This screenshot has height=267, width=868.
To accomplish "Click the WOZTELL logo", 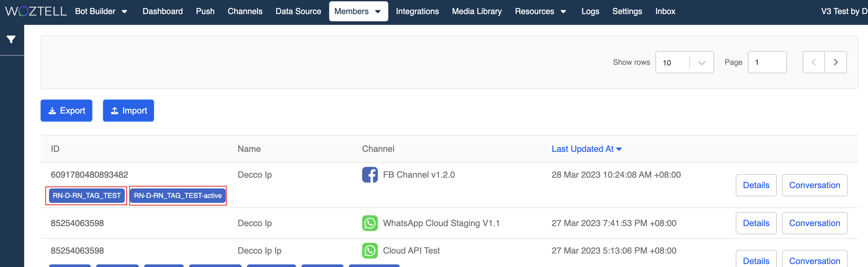I will (36, 11).
